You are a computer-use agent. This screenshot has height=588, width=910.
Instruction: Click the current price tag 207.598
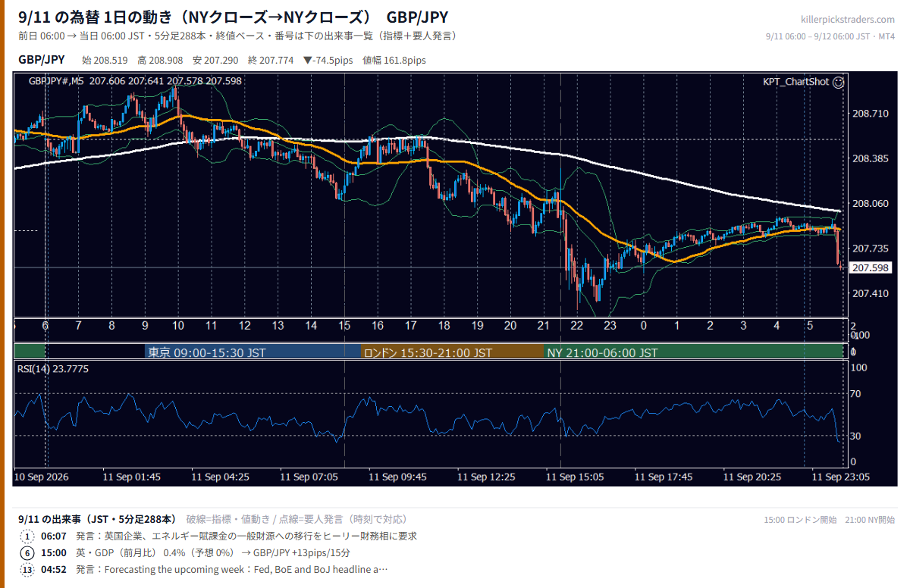tap(870, 268)
